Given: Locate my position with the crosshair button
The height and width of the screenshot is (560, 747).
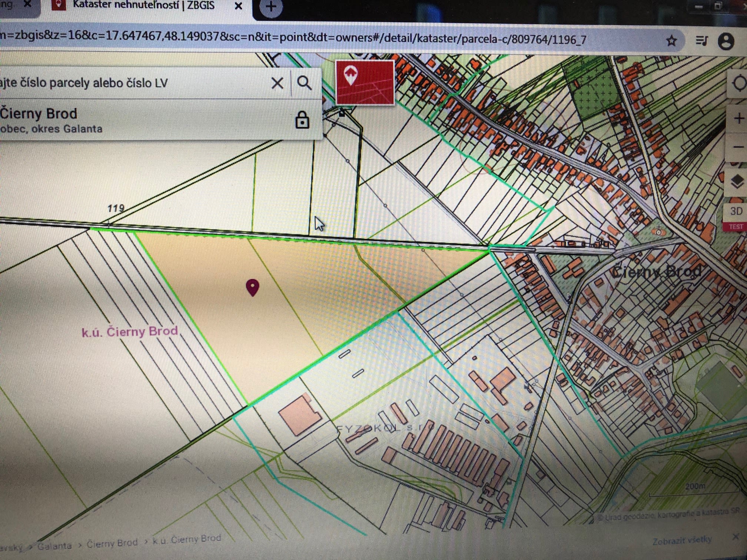Looking at the screenshot, I should click(739, 83).
